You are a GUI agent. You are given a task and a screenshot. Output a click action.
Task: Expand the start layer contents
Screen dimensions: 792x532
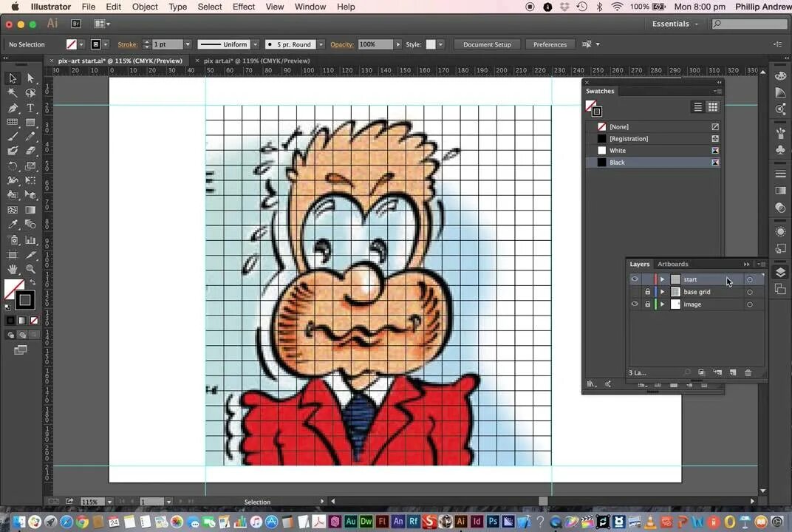[x=662, y=279]
